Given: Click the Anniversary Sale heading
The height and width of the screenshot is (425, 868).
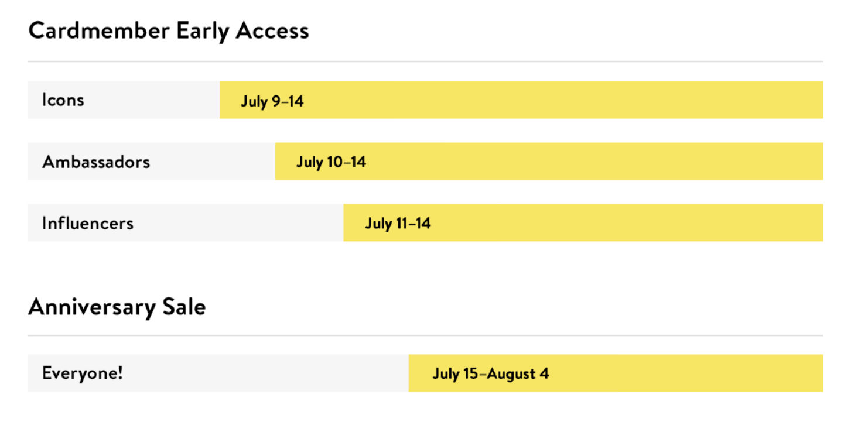Looking at the screenshot, I should tap(117, 307).
